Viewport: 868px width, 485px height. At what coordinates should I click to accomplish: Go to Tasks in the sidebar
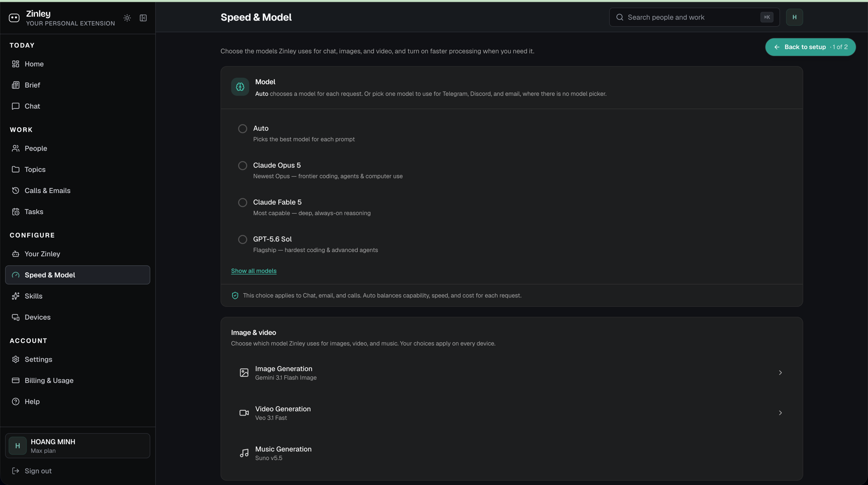[78, 212]
